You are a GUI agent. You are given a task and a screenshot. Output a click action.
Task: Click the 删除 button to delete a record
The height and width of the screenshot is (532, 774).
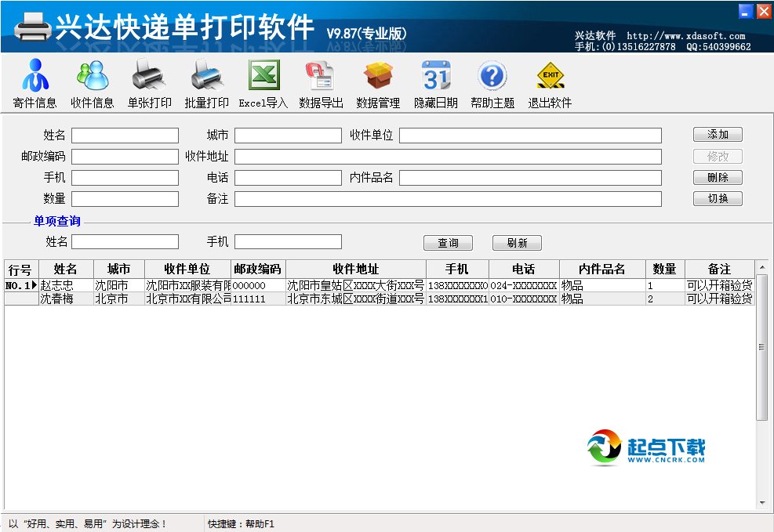click(717, 177)
